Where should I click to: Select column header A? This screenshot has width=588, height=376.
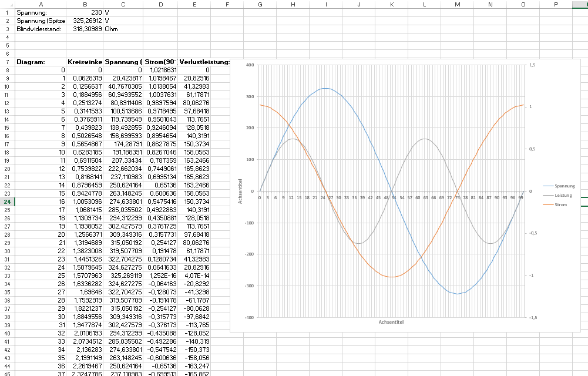[41, 5]
